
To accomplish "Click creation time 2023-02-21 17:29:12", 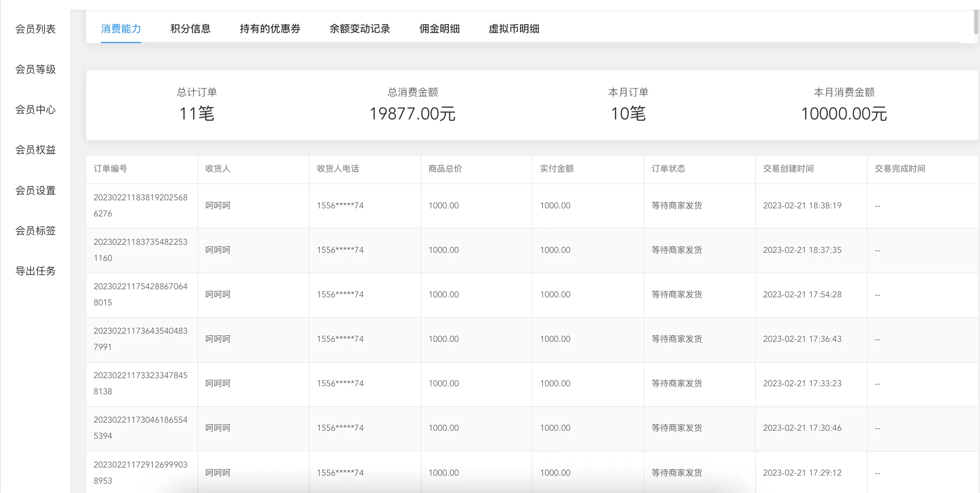I will coord(802,473).
